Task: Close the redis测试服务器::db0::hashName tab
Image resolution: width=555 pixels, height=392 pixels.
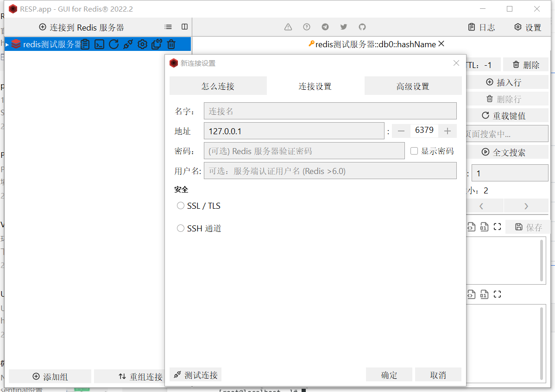Action: 441,44
